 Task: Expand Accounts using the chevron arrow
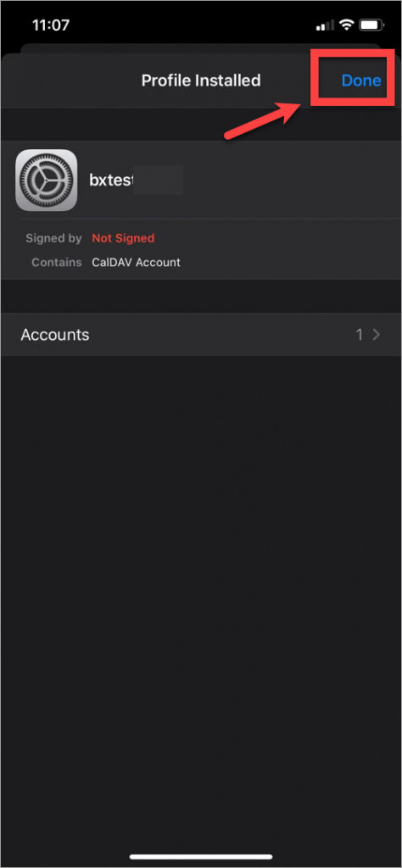tap(377, 334)
